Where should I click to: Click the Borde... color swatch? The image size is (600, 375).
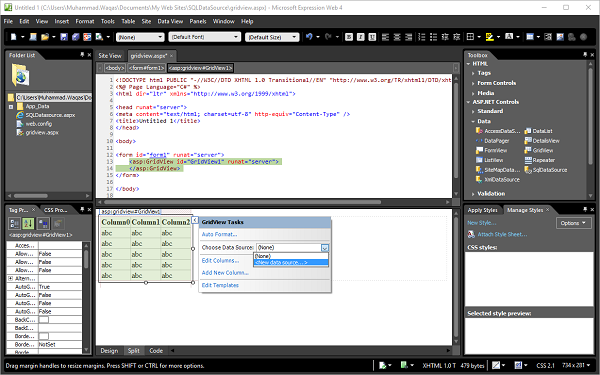click(44, 336)
